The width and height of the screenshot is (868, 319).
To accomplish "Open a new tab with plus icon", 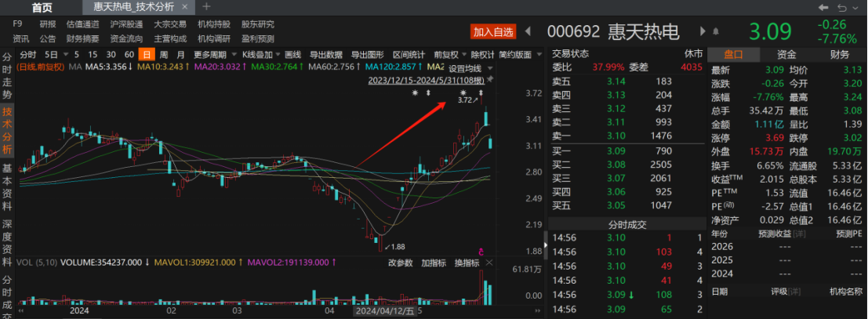I will tap(206, 6).
